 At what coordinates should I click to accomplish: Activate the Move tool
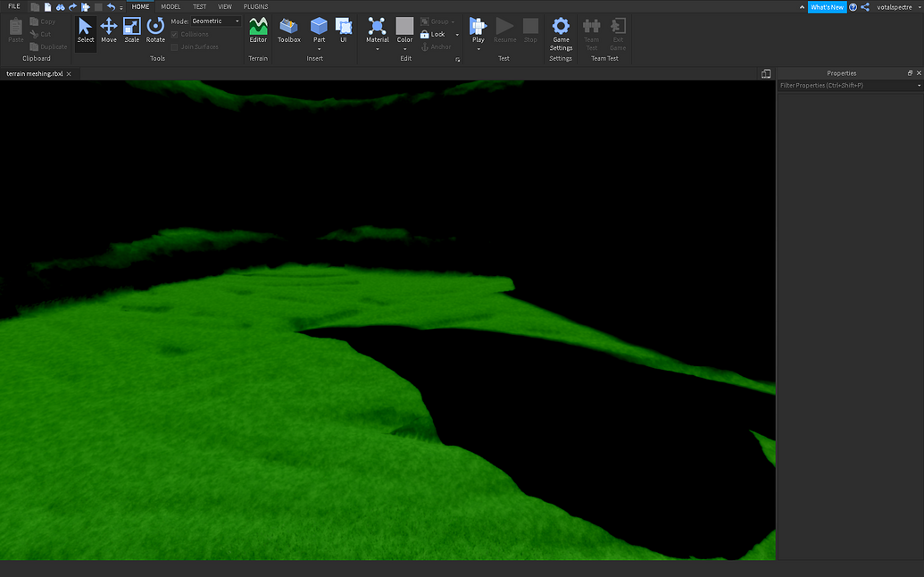click(x=108, y=30)
